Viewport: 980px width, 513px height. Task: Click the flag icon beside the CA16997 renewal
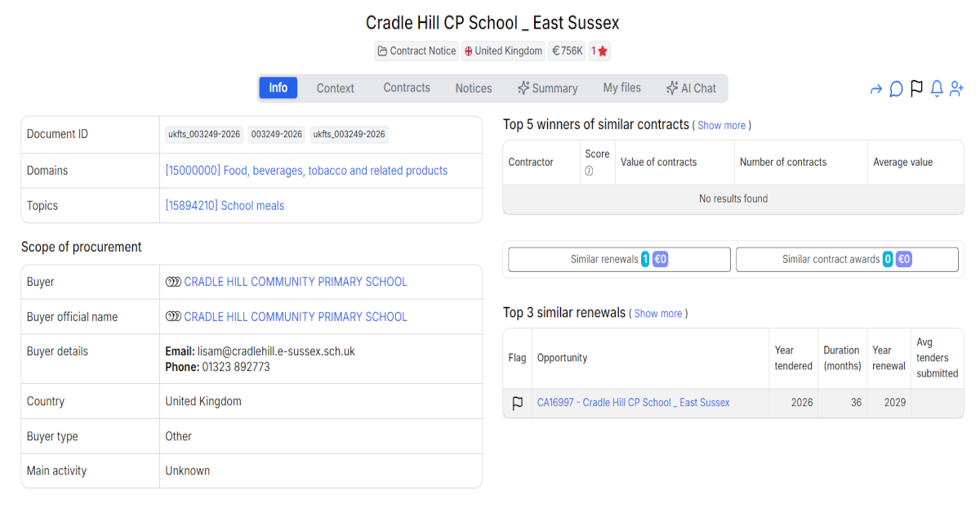pyautogui.click(x=517, y=402)
